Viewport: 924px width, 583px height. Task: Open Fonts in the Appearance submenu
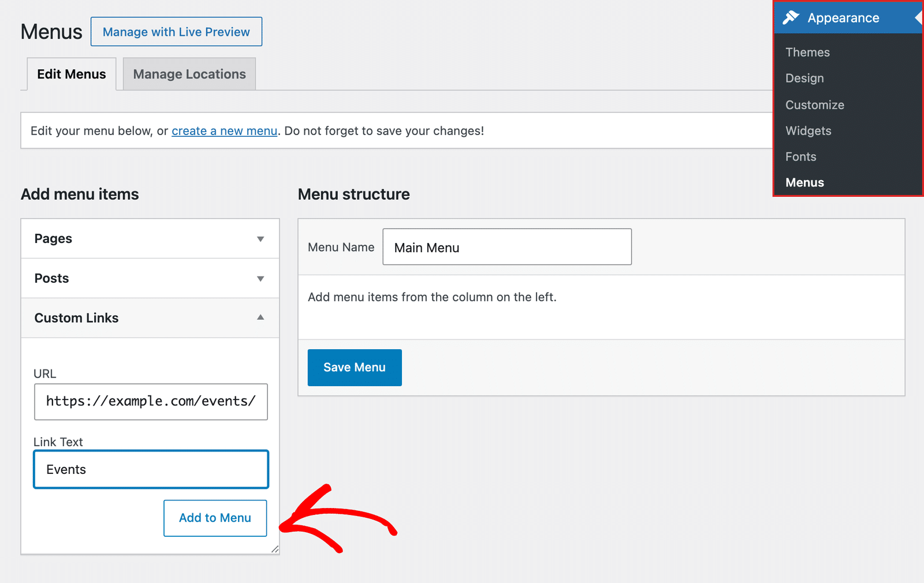point(801,157)
